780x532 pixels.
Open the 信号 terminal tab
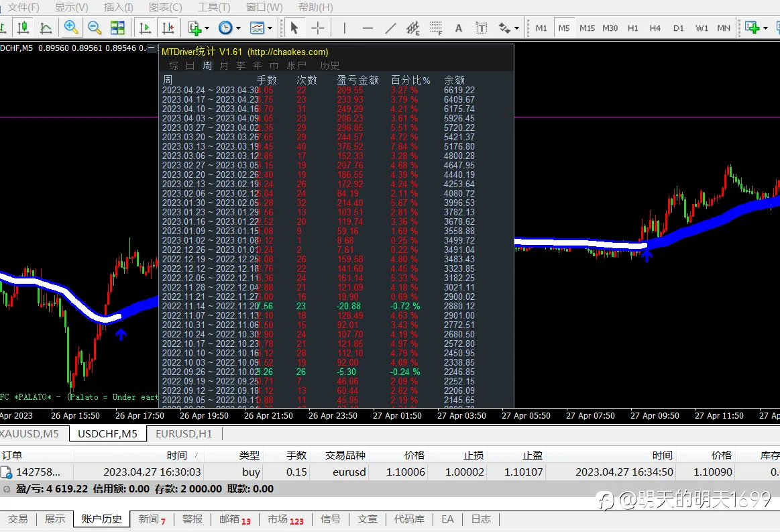pos(330,519)
